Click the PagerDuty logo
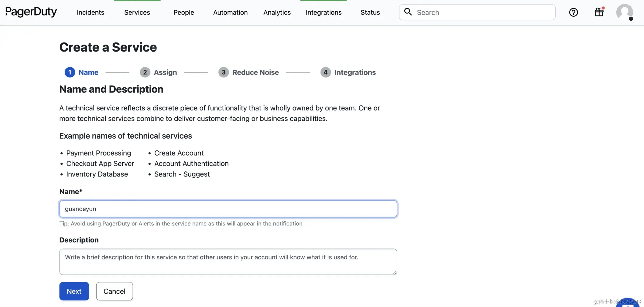This screenshot has height=307, width=644. pos(31,12)
